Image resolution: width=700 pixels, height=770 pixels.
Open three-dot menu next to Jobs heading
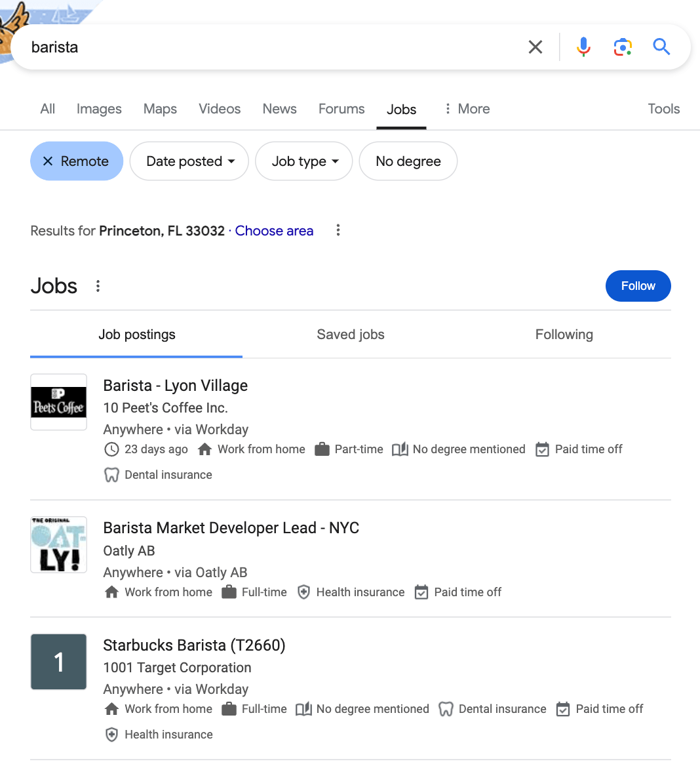[x=98, y=286]
